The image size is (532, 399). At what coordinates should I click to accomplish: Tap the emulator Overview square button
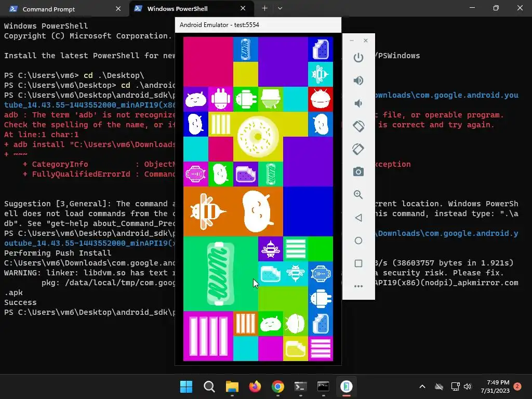358,263
